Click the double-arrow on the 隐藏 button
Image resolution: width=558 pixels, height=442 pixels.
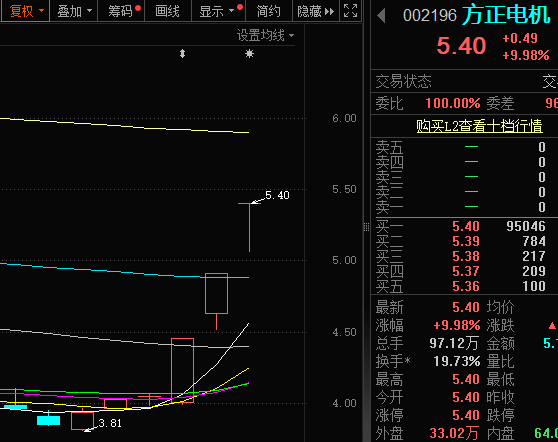[330, 12]
